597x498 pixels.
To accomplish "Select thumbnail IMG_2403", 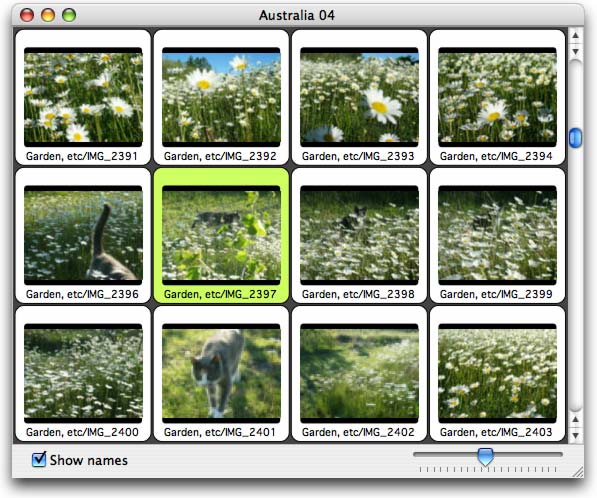I will point(497,374).
